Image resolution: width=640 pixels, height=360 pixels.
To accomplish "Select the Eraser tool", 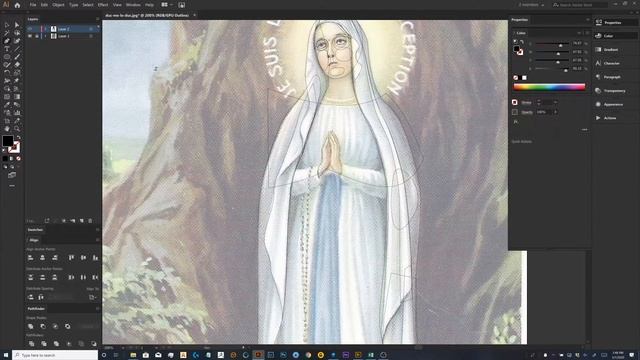I will (17, 65).
